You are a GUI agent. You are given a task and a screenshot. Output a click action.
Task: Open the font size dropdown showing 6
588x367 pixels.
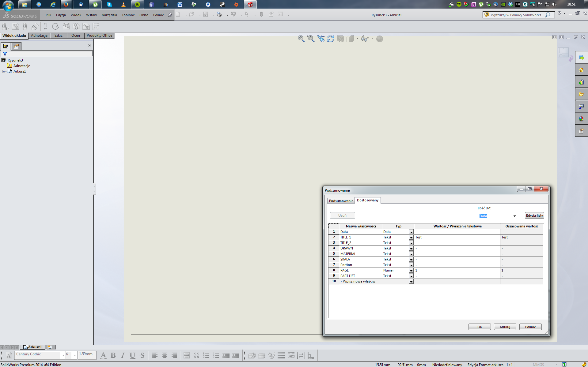(75, 355)
